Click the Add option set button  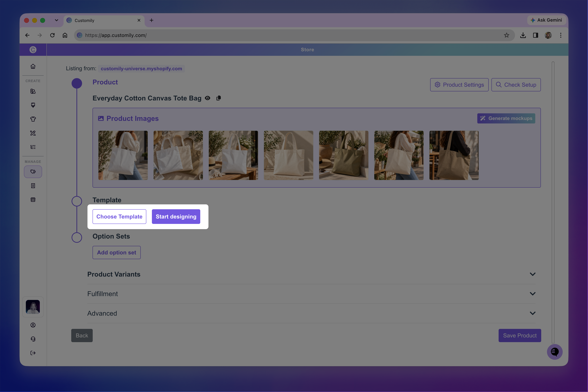pos(117,252)
